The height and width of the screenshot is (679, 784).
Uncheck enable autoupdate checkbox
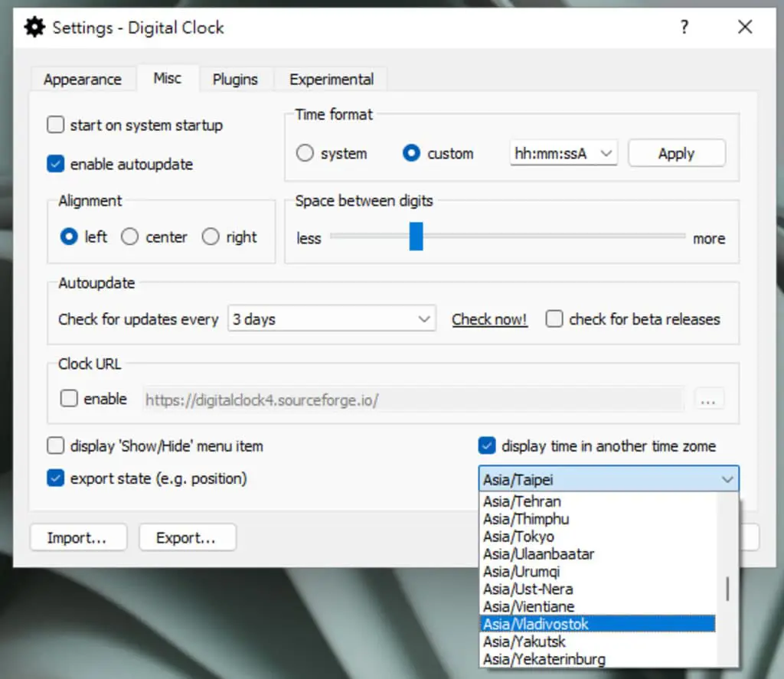click(x=55, y=164)
